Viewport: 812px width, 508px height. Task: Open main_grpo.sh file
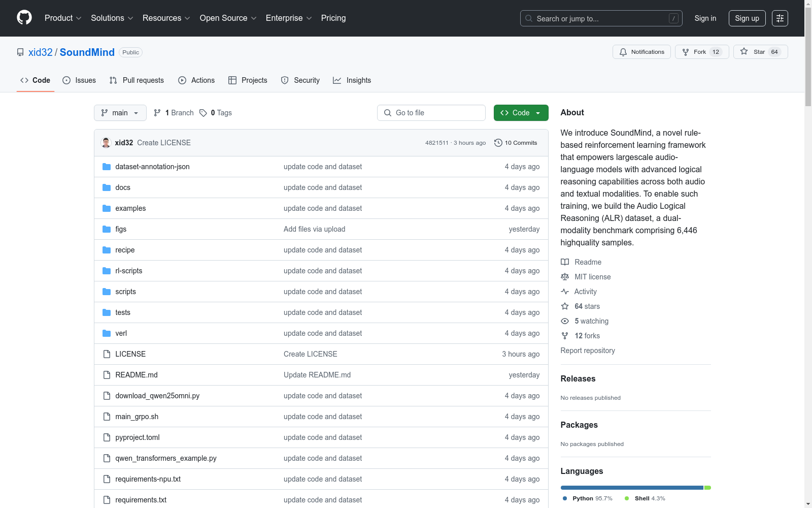137,417
